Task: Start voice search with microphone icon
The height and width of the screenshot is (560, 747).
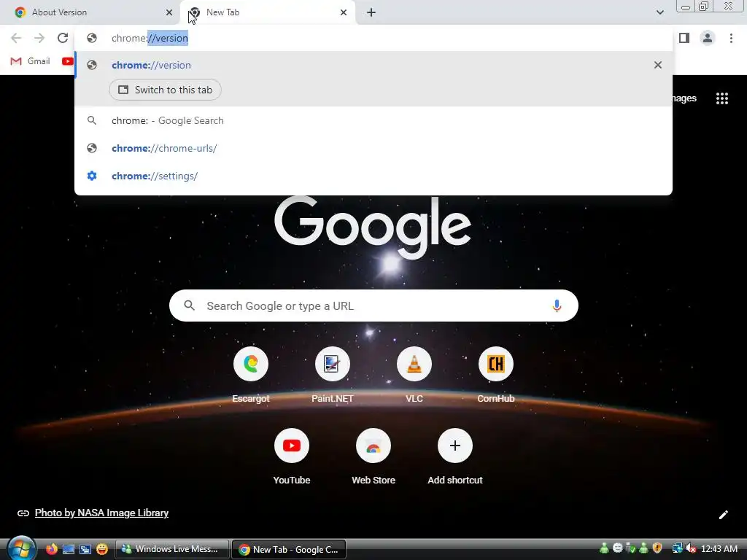Action: (x=557, y=306)
